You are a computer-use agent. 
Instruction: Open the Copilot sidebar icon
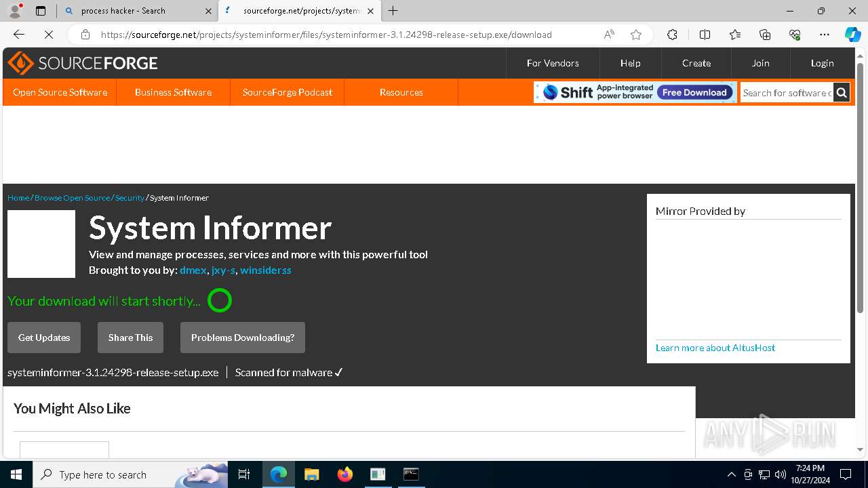coord(852,35)
